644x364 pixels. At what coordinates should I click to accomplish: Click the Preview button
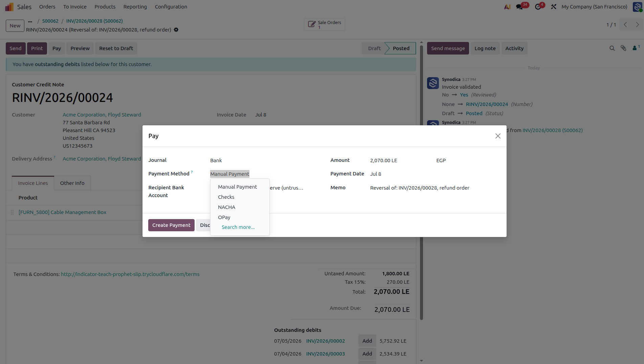tap(80, 48)
